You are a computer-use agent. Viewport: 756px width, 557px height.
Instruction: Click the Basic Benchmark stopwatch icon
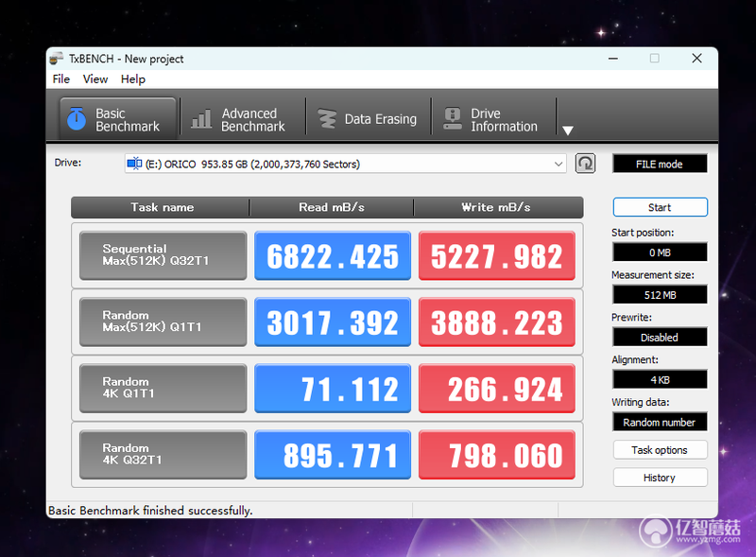(77, 119)
